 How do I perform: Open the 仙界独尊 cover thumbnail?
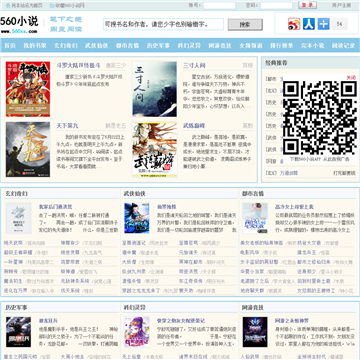137,218
